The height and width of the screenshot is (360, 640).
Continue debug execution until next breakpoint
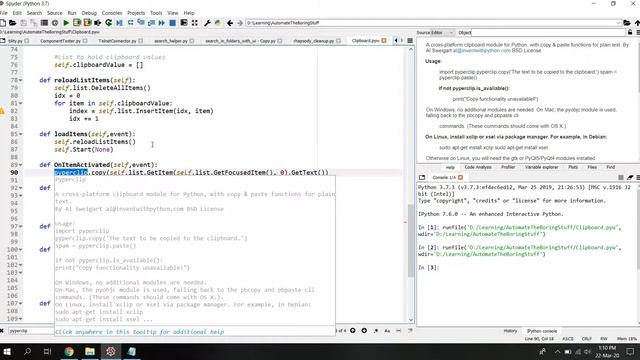pyautogui.click(x=162, y=23)
